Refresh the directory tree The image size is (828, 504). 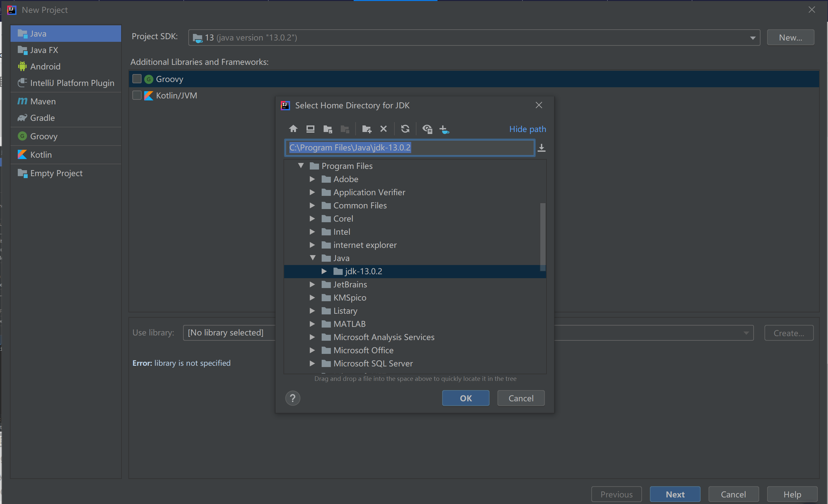pyautogui.click(x=405, y=129)
